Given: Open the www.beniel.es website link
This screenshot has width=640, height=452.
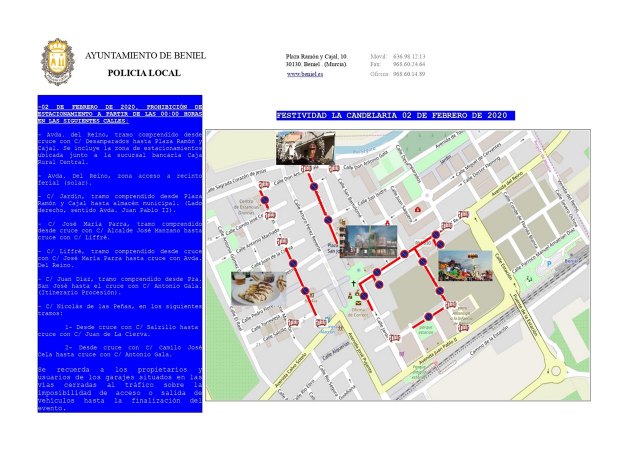Looking at the screenshot, I should pyautogui.click(x=305, y=74).
